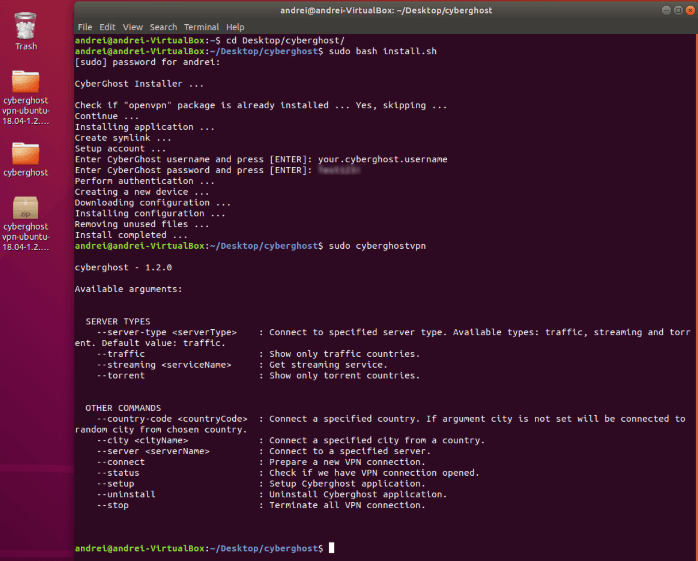Open the Help menu
The width and height of the screenshot is (698, 561).
coord(235,27)
